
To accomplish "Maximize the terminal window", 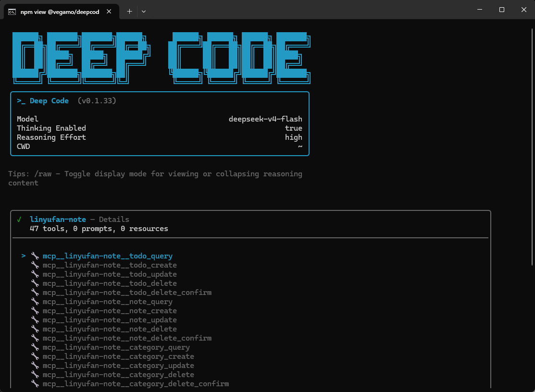I will [x=501, y=10].
